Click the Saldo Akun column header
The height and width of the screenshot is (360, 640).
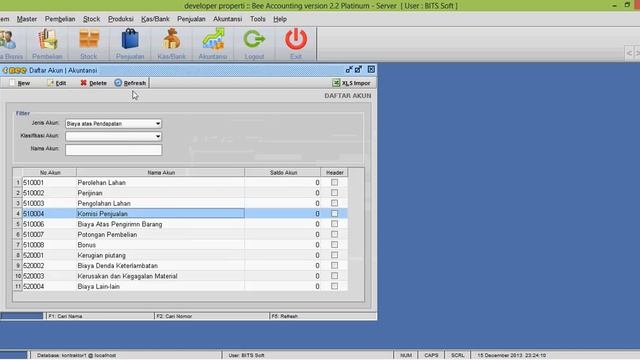283,173
